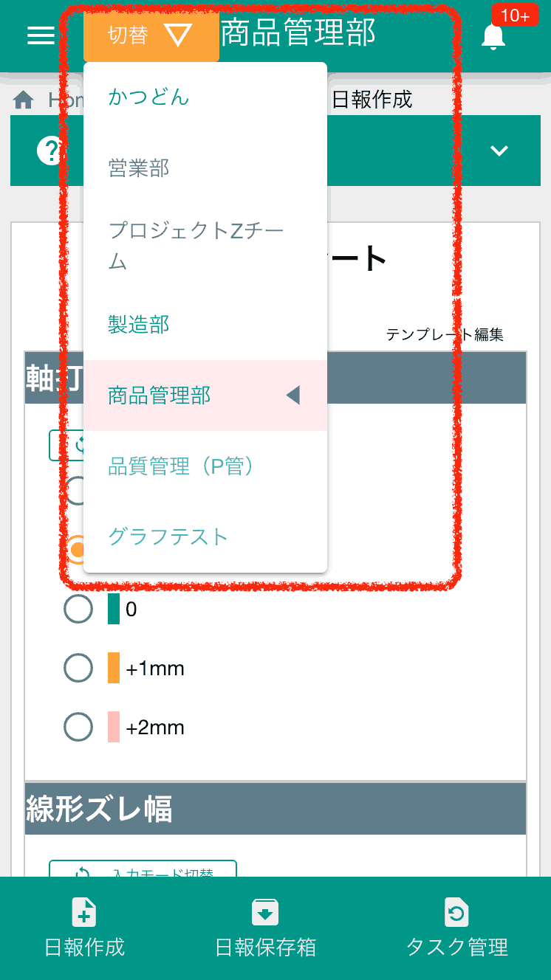
Task: Expand the teal bar chevron
Action: [499, 151]
